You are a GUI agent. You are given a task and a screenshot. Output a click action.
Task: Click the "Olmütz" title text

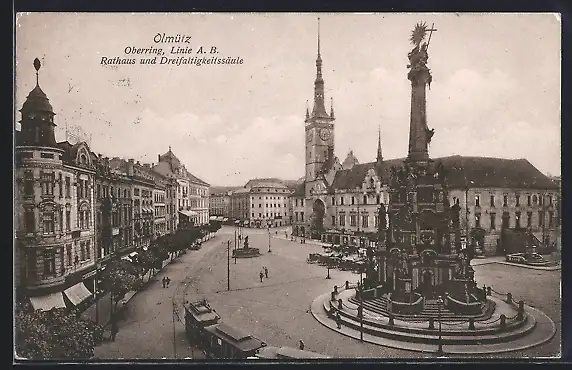click(172, 38)
